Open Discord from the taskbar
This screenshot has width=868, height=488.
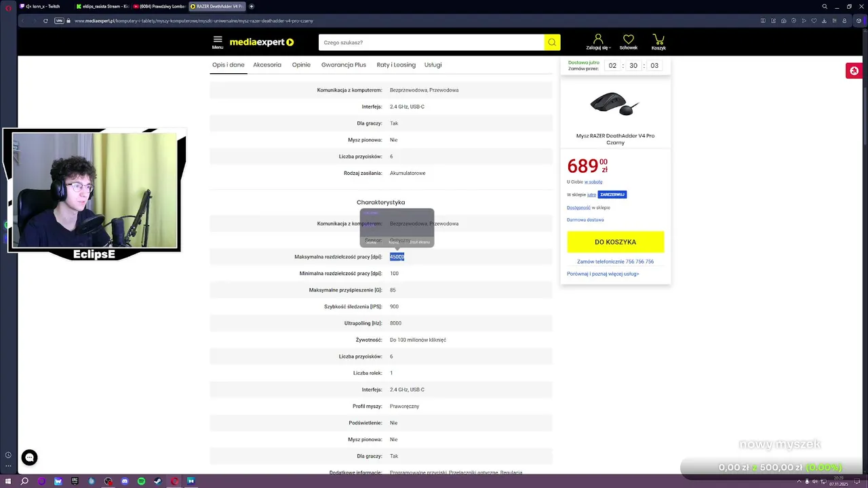click(x=125, y=481)
